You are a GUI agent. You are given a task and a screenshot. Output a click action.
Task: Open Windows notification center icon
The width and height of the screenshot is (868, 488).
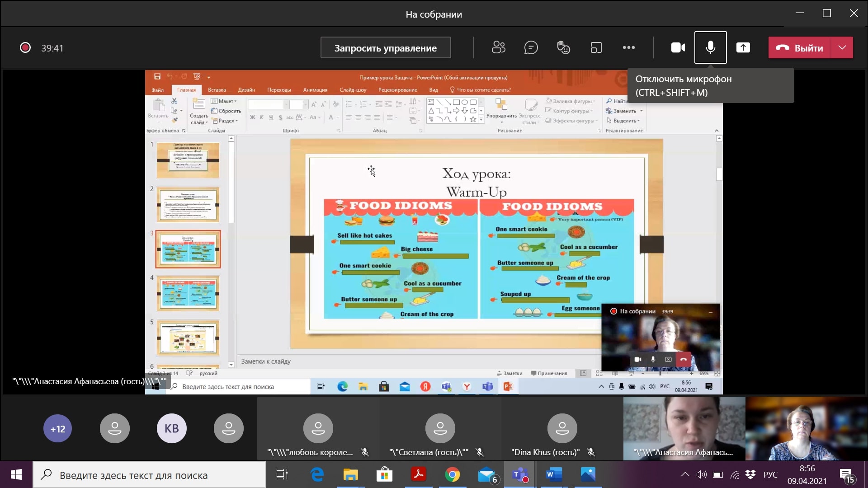(x=846, y=475)
